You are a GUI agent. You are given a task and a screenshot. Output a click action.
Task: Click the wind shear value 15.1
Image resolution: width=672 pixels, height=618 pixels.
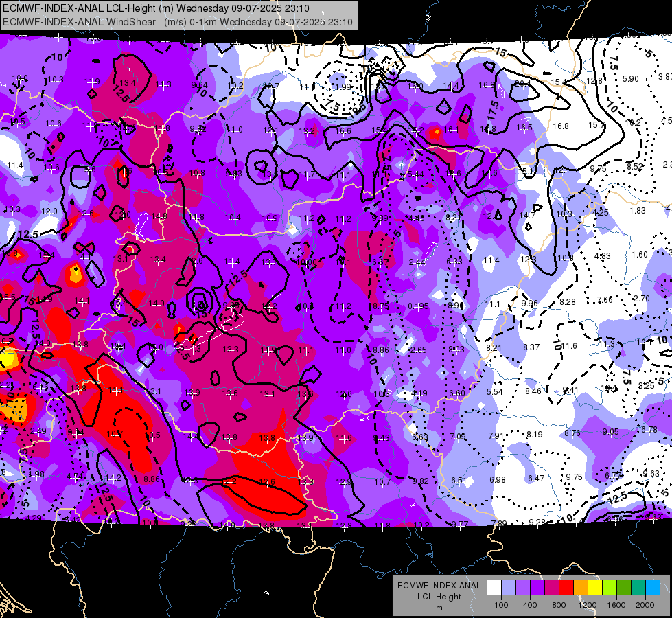(525, 172)
